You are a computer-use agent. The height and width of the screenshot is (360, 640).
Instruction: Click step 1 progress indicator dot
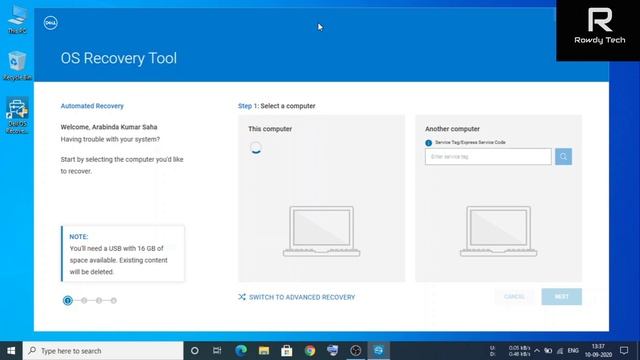coord(68,301)
